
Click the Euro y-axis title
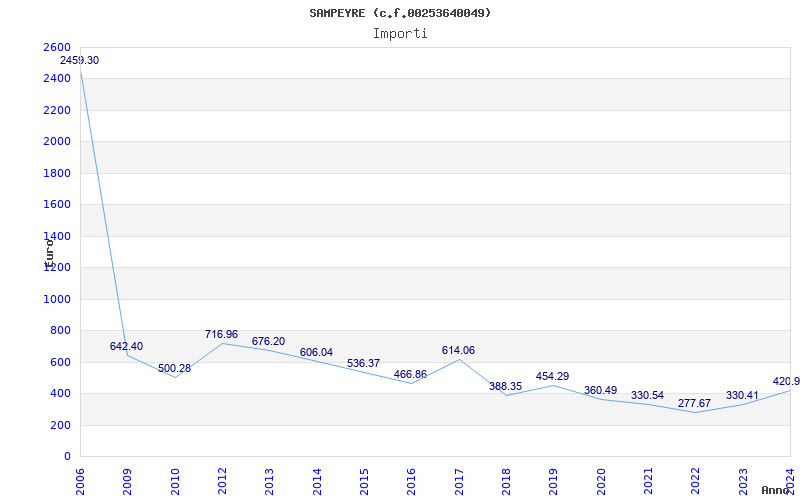click(49, 253)
